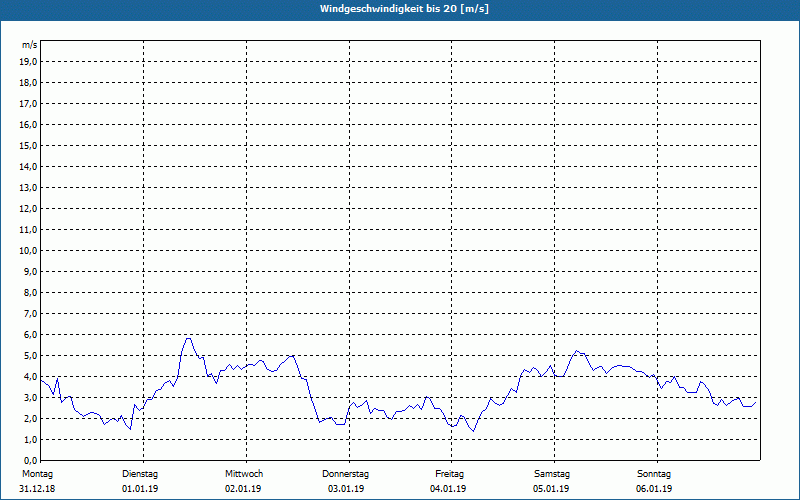800x500 pixels.
Task: Click the date 02.01.19
Action: click(243, 489)
